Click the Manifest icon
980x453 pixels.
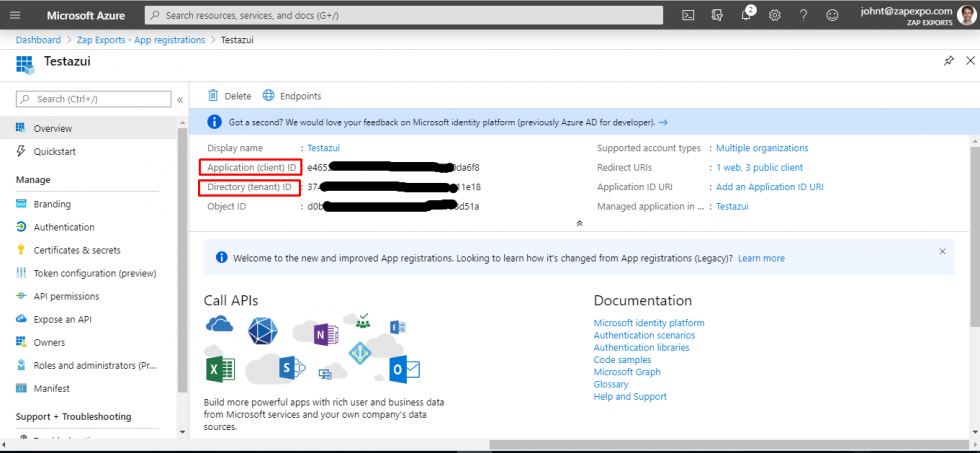pos(21,388)
